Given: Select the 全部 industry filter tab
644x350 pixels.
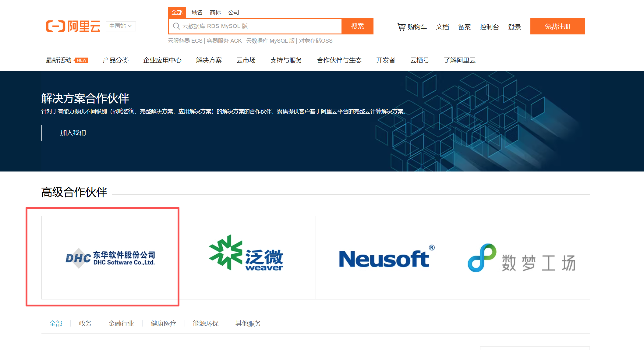Looking at the screenshot, I should click(56, 323).
